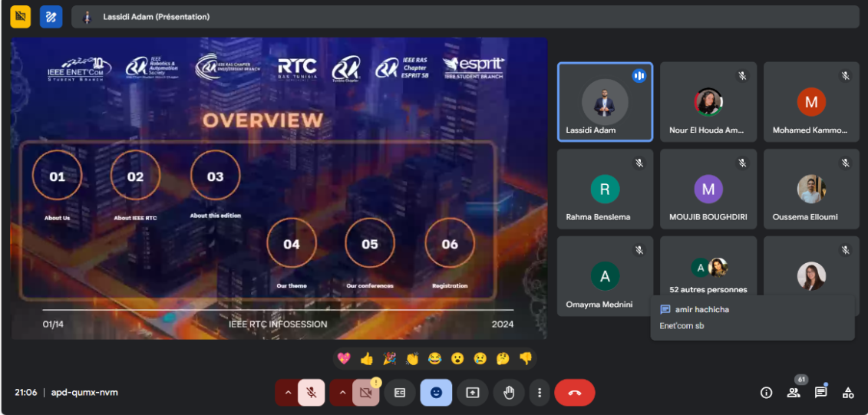
Task: Click the presented slide's OVERVIEW heading
Action: click(x=263, y=120)
